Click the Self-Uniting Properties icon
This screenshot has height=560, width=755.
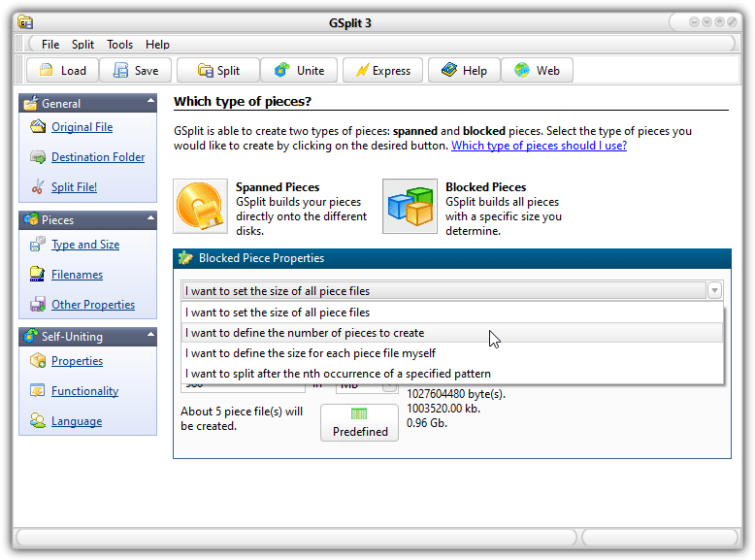(38, 361)
